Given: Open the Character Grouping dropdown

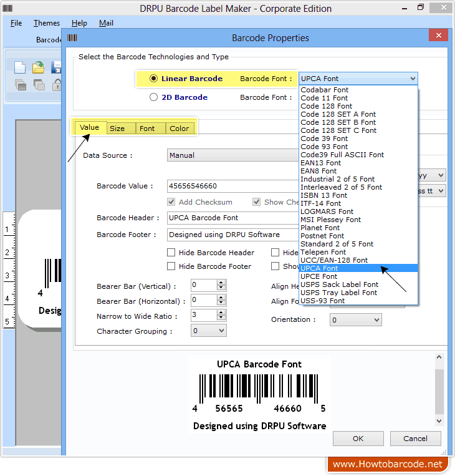Looking at the screenshot, I should pos(209,331).
